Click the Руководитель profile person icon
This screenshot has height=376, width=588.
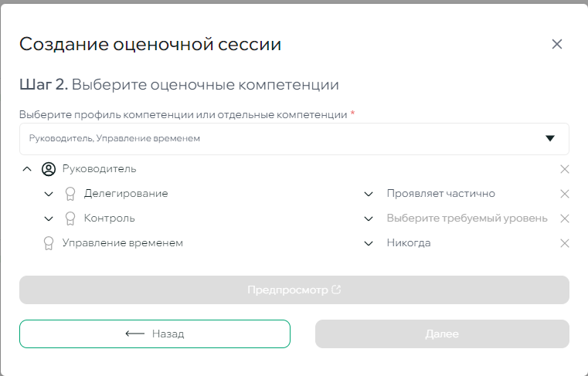pyautogui.click(x=48, y=169)
